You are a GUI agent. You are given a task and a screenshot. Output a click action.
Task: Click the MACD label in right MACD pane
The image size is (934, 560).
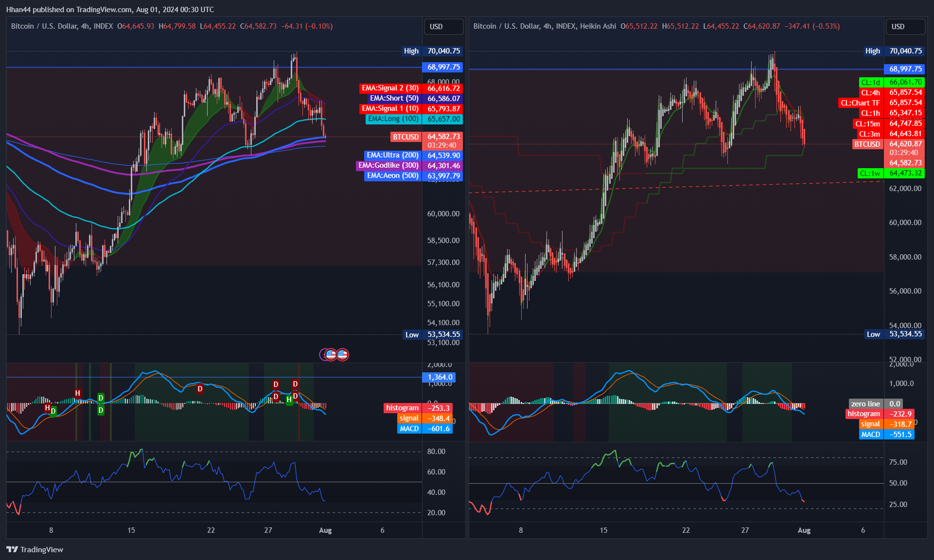coord(870,434)
